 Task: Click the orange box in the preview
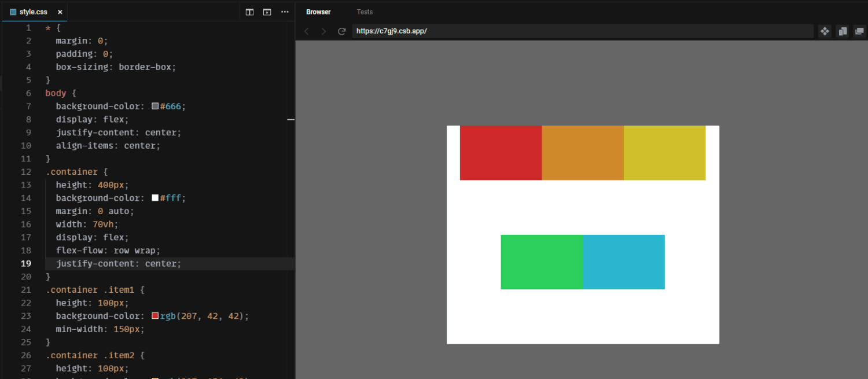[583, 153]
